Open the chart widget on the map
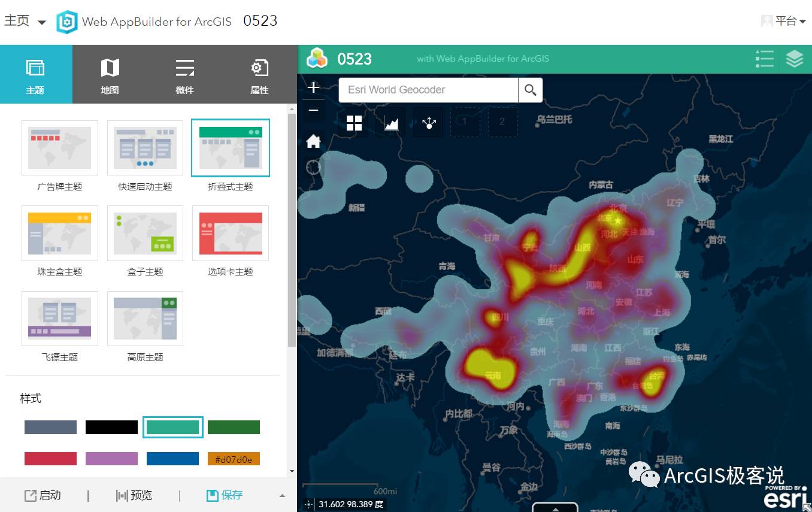Image resolution: width=812 pixels, height=512 pixels. pyautogui.click(x=391, y=123)
